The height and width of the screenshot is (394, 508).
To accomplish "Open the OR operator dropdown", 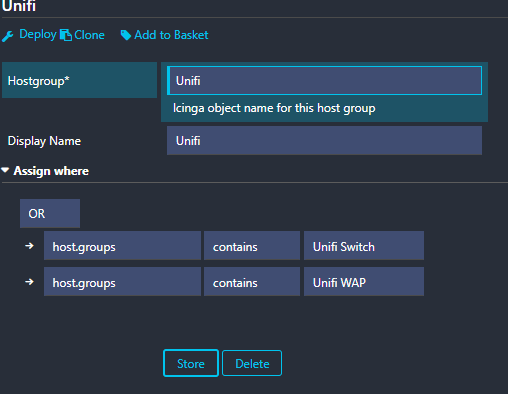I will point(50,213).
